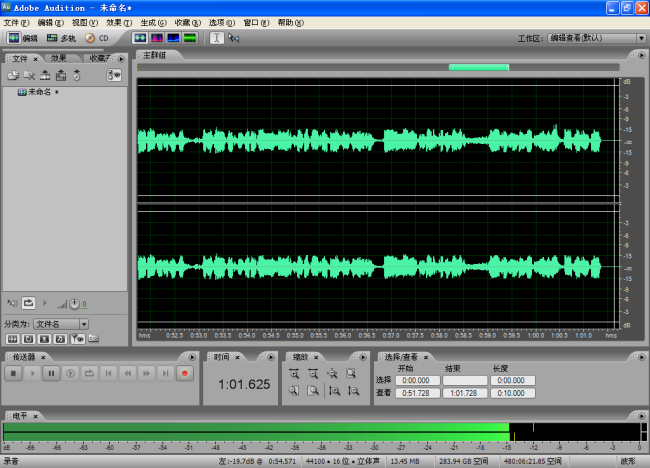Click the Pause button in transport

tap(51, 373)
